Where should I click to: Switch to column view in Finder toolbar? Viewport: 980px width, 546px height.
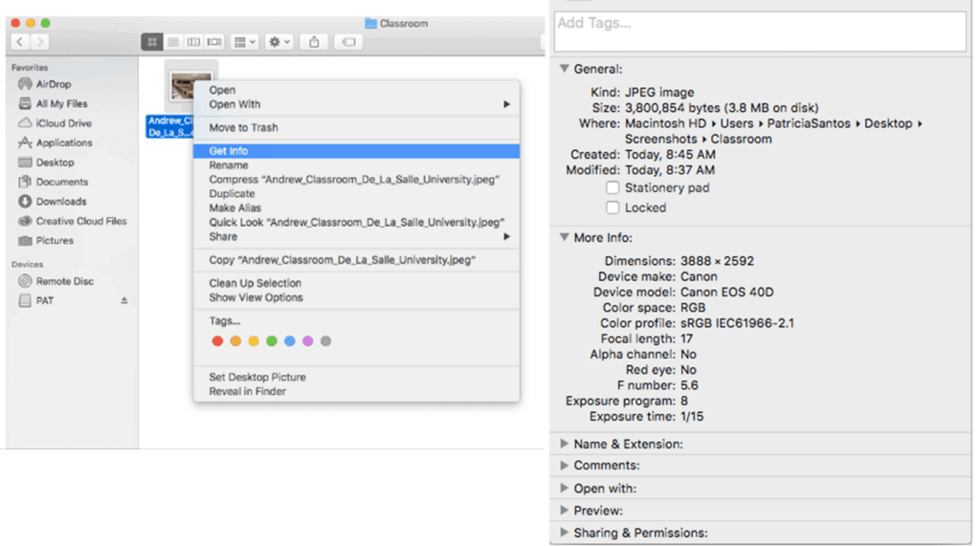point(193,42)
